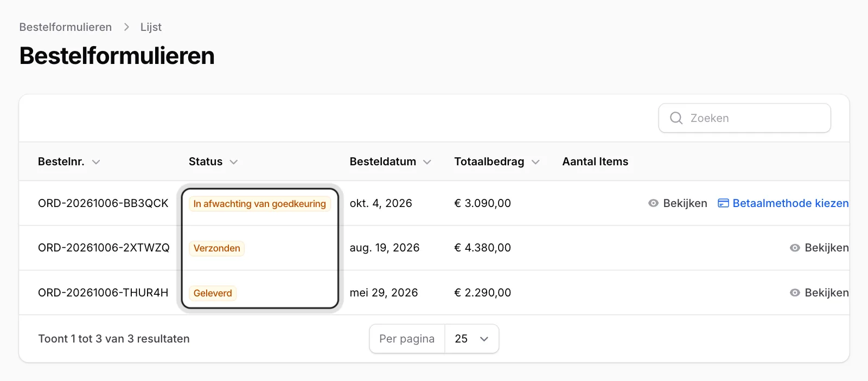This screenshot has width=868, height=381.
Task: Click the credit card icon beside Betaalmethode kiezen
Action: pyautogui.click(x=723, y=203)
